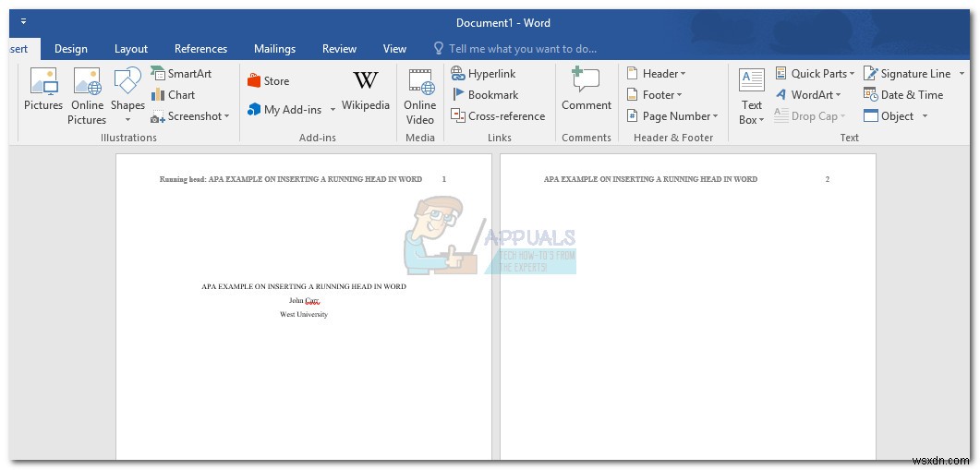Insert Pictures from the Illustrations group

click(x=43, y=90)
